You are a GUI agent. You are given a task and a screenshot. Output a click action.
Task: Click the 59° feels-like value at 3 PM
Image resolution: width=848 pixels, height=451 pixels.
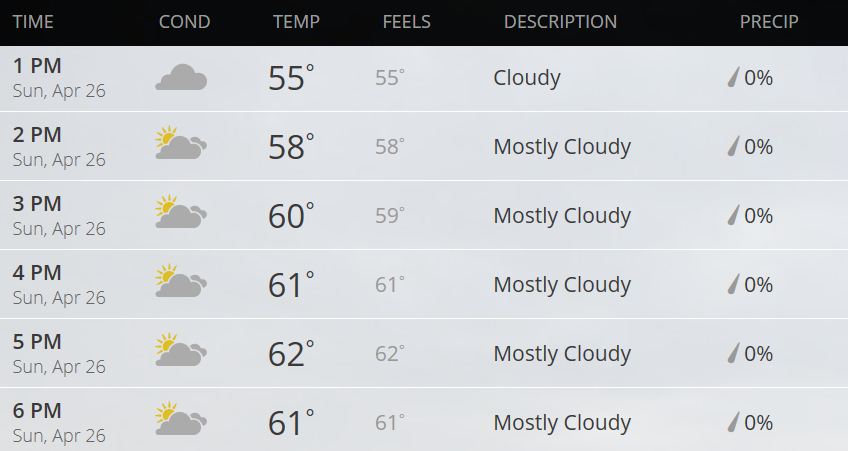tap(390, 215)
